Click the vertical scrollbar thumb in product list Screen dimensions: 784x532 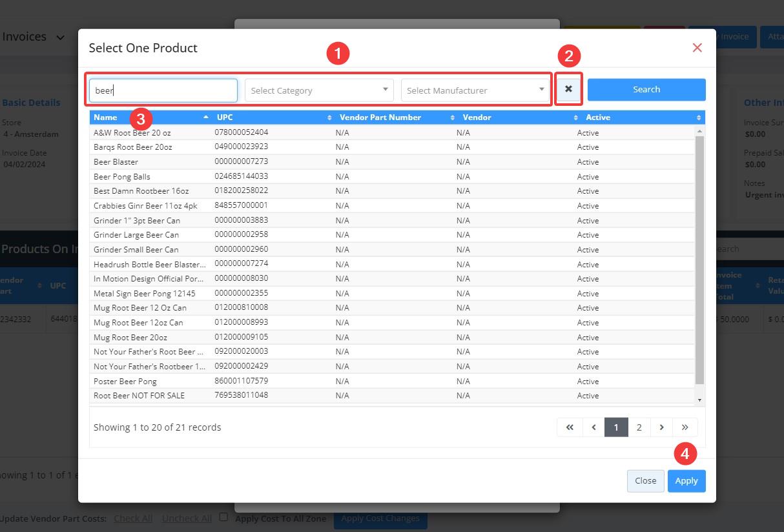[x=699, y=260]
